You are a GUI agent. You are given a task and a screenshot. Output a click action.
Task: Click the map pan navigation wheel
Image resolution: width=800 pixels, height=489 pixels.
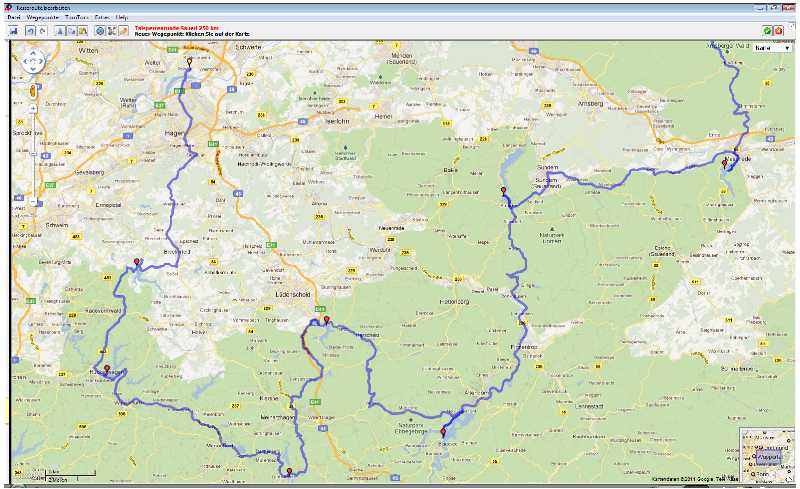[x=33, y=62]
